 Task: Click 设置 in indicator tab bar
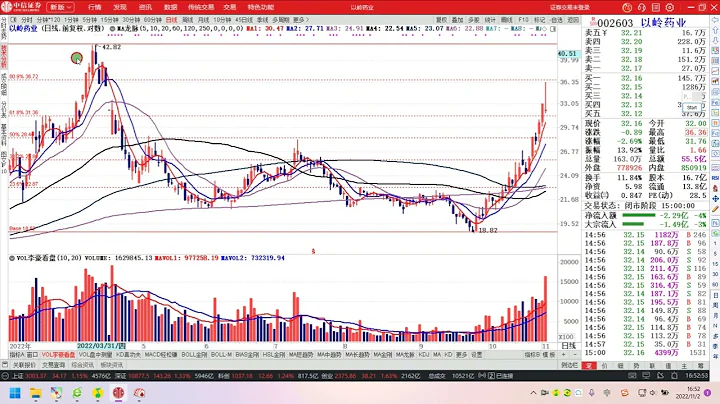pyautogui.click(x=477, y=355)
